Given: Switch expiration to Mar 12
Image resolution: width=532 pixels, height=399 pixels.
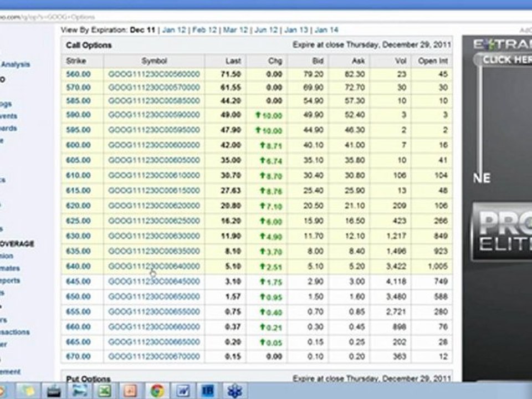Looking at the screenshot, I should [x=235, y=30].
